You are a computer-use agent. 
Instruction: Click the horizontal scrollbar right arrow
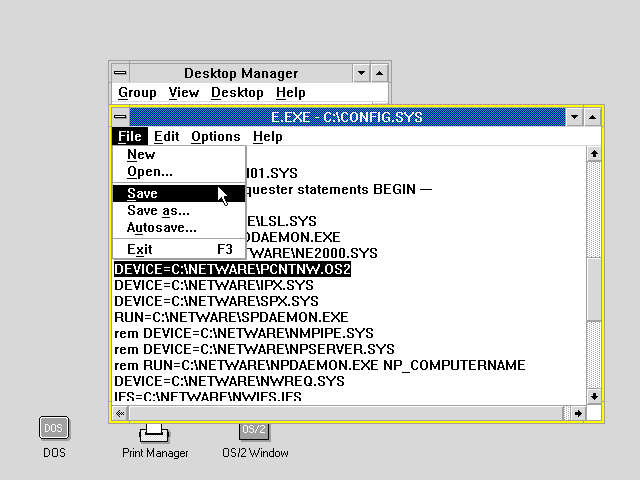[578, 413]
